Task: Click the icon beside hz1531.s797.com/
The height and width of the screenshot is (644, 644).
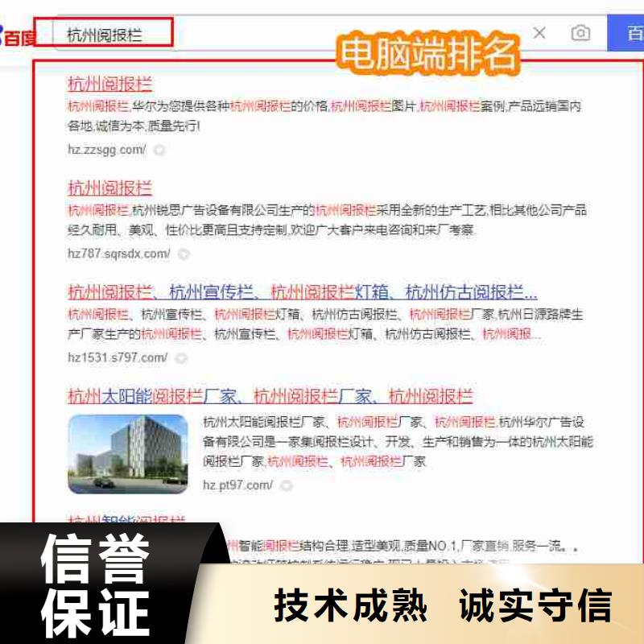Action: click(181, 358)
